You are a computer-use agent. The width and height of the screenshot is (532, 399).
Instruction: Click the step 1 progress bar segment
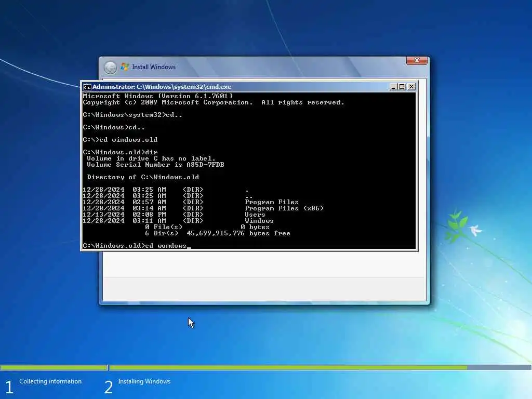tap(54, 367)
